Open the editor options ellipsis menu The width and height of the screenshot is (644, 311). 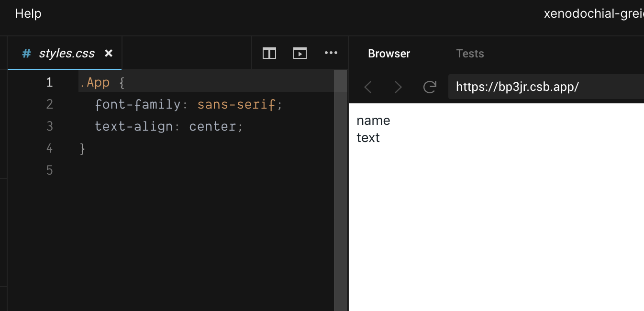pyautogui.click(x=331, y=53)
